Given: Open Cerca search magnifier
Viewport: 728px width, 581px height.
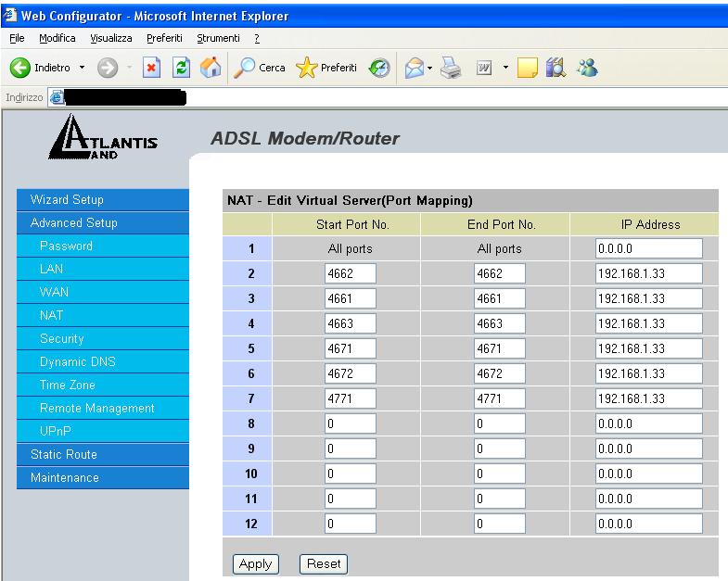Looking at the screenshot, I should pos(244,68).
